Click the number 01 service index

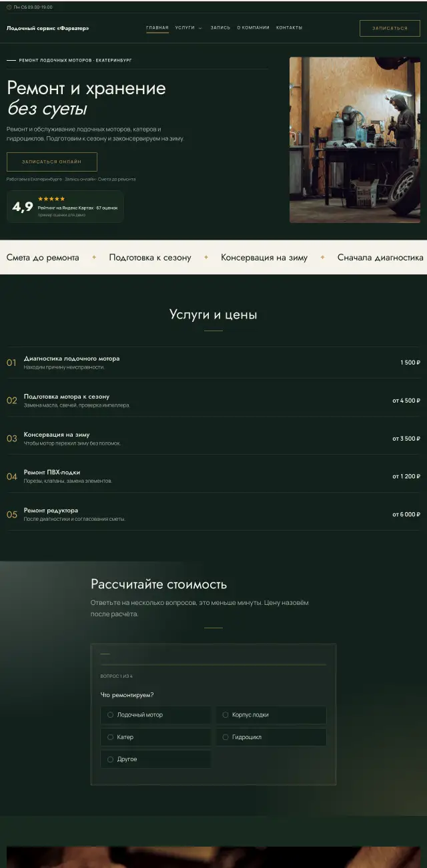click(x=11, y=363)
